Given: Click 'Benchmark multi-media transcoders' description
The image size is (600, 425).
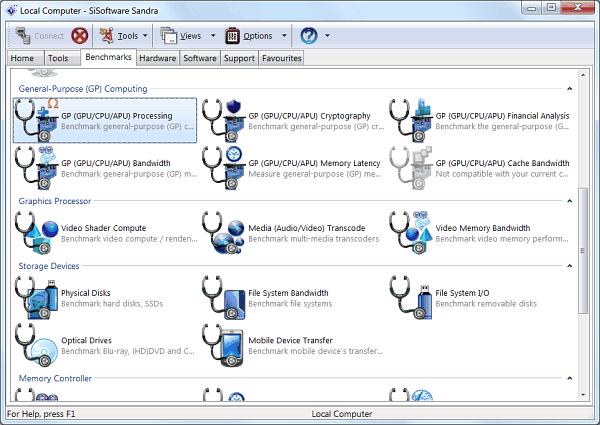Looking at the screenshot, I should [313, 239].
